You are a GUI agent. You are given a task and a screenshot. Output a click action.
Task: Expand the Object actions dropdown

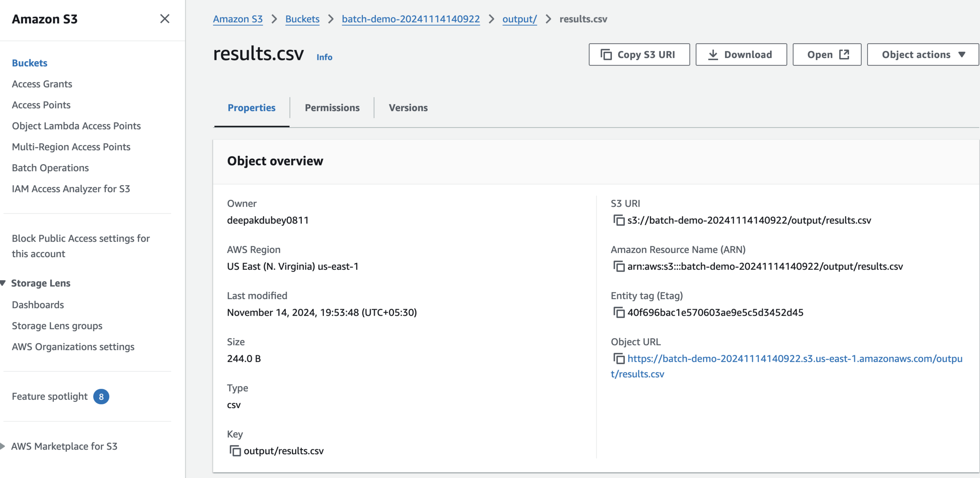tap(923, 55)
